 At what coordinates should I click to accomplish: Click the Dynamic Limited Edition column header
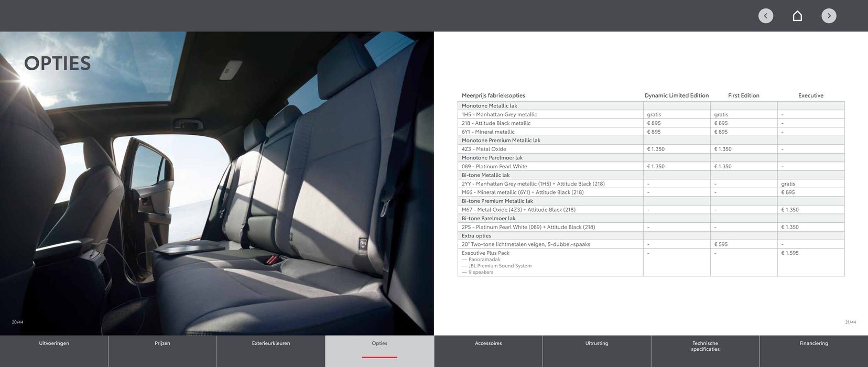click(x=676, y=95)
